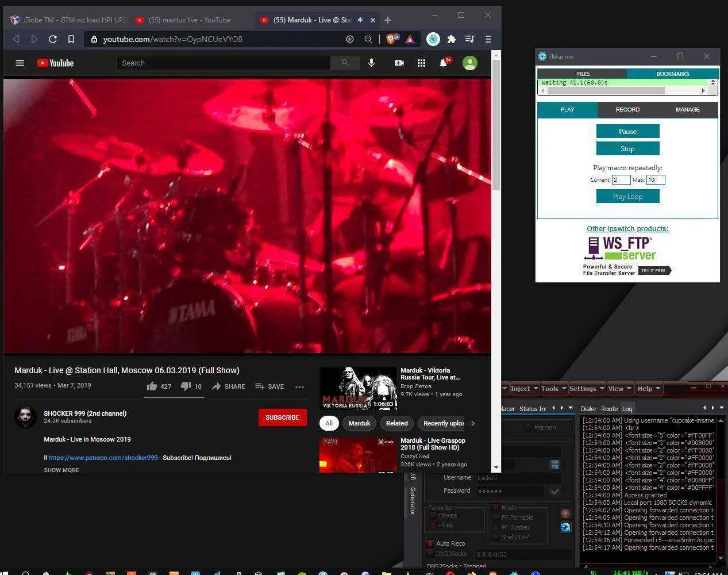
Task: Open the browser hamburger main menu
Action: tap(488, 39)
